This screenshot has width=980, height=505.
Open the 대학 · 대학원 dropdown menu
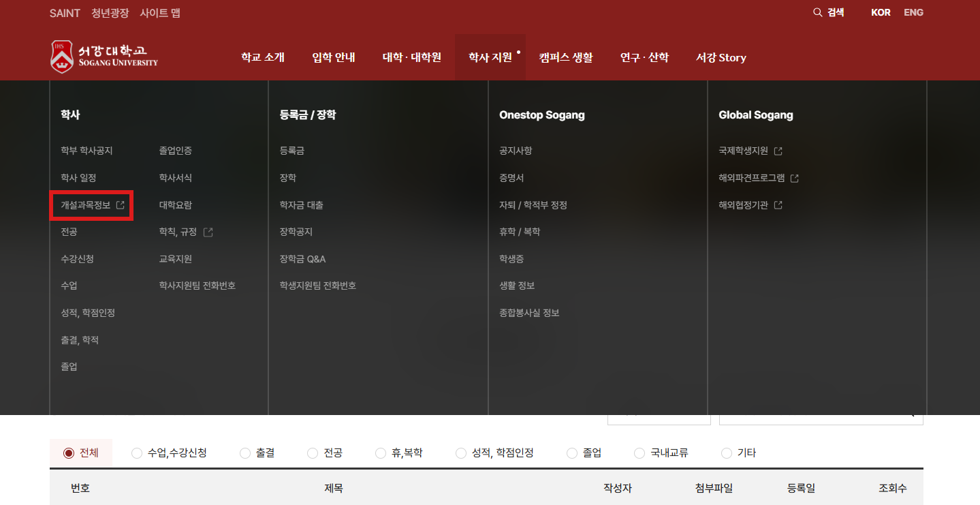411,58
